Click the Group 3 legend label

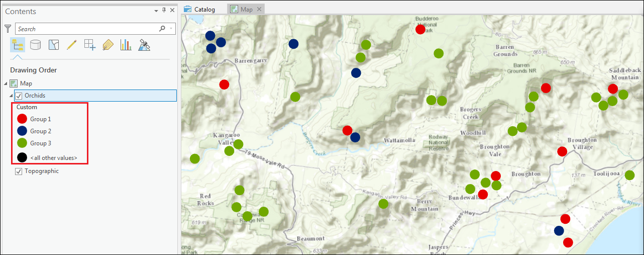[41, 143]
